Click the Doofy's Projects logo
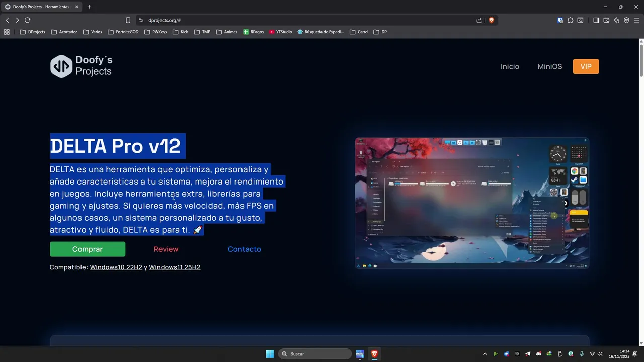Screen dimensions: 644x362 point(81,66)
